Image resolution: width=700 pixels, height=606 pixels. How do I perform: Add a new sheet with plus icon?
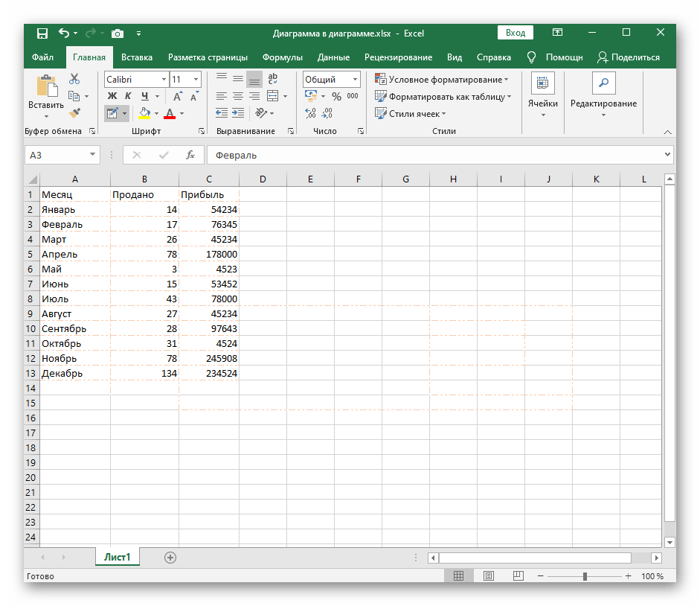pyautogui.click(x=170, y=557)
